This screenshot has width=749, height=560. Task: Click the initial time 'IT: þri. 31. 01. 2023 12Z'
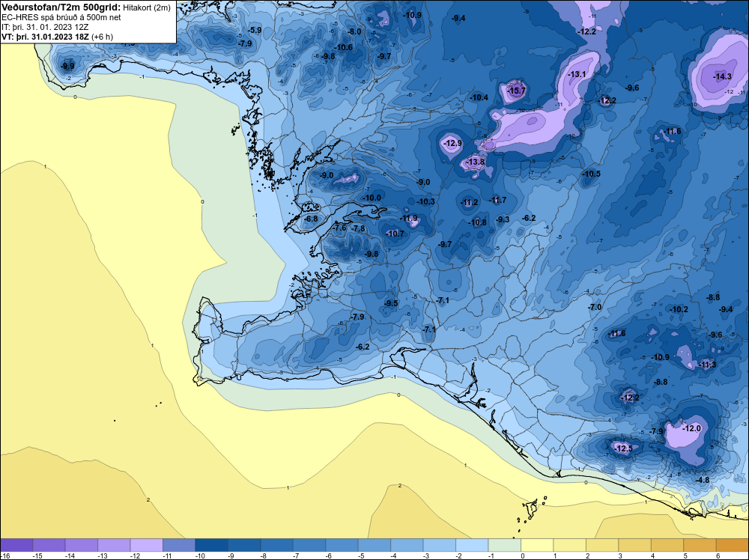pyautogui.click(x=45, y=27)
